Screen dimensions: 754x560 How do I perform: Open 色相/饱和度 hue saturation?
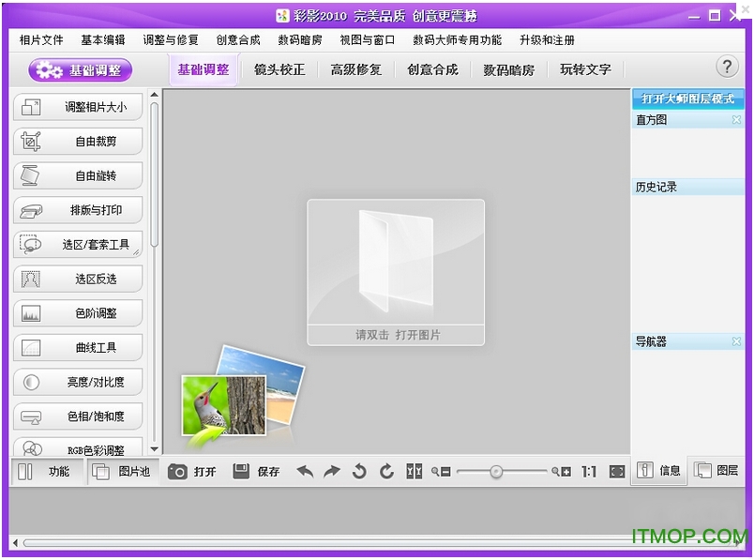(78, 416)
